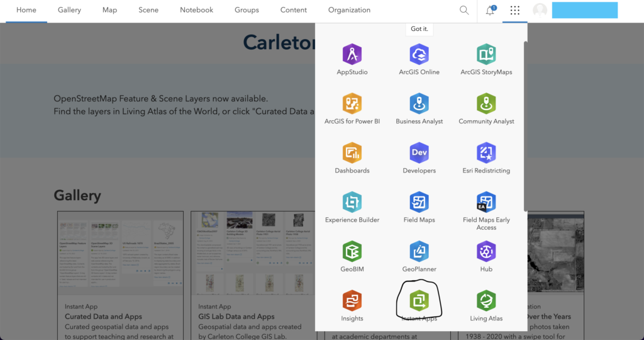Open the Content tab
The width and height of the screenshot is (644, 340).
[x=294, y=10]
